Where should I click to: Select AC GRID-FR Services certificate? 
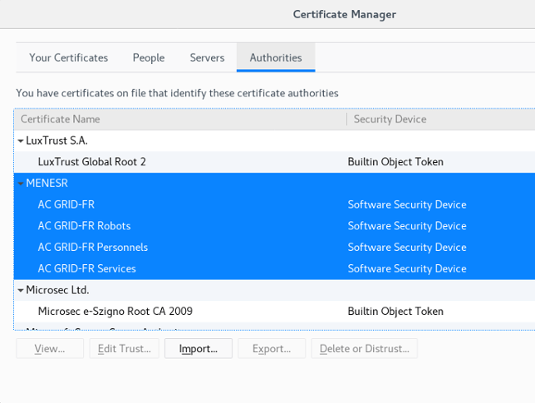(x=87, y=269)
